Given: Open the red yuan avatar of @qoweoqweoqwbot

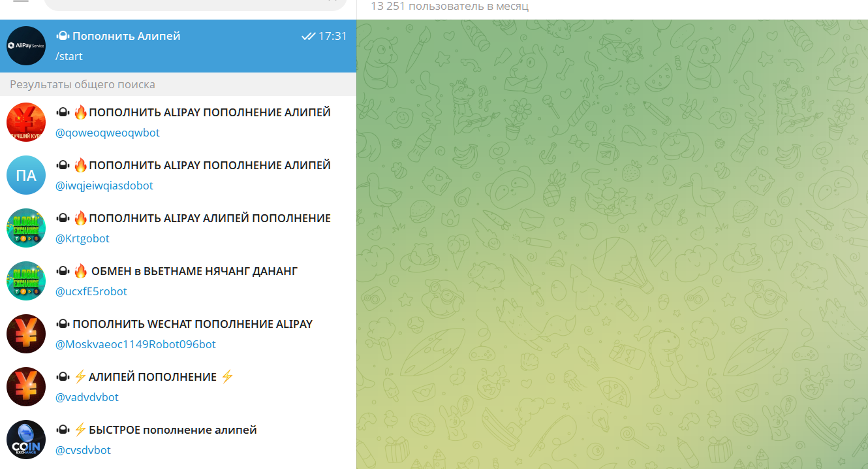Looking at the screenshot, I should 26,122.
